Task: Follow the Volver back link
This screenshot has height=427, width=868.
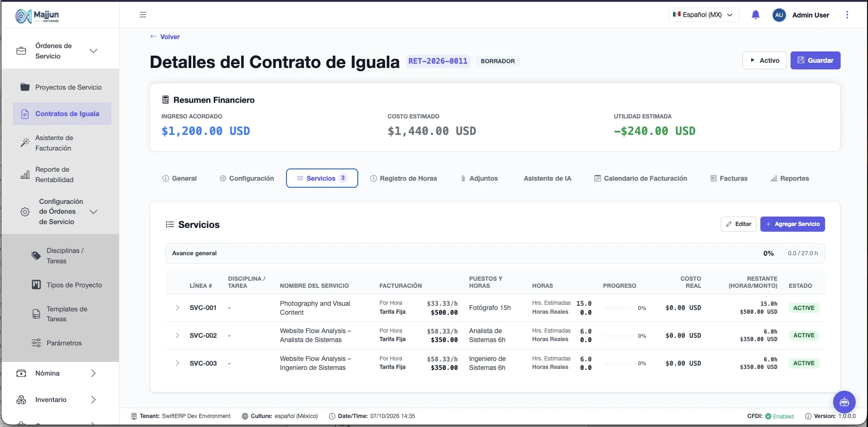Action: [x=165, y=37]
